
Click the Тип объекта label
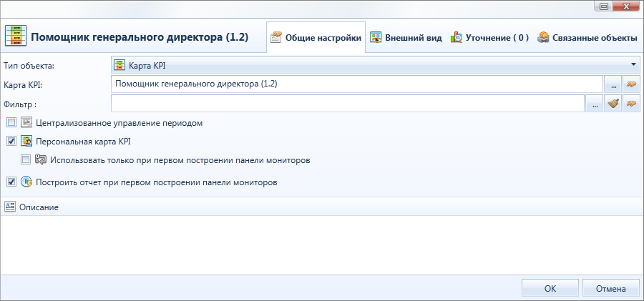pos(29,65)
